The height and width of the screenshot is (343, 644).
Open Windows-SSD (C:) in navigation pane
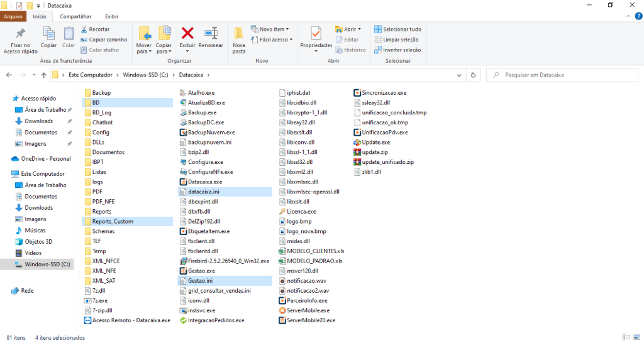(x=47, y=264)
